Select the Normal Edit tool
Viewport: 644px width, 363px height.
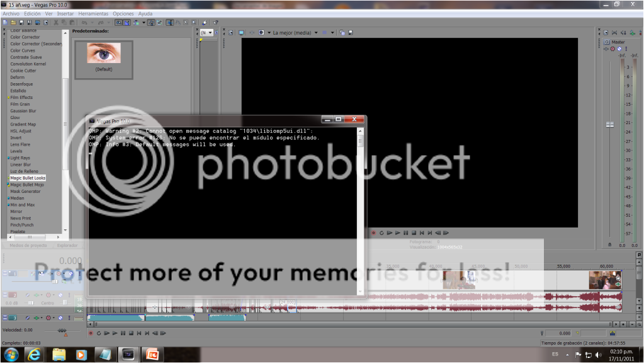(169, 23)
